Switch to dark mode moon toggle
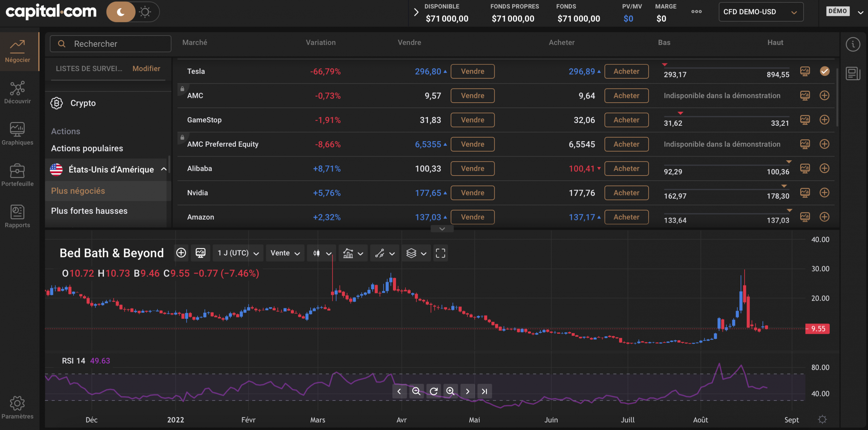This screenshot has width=868, height=430. [x=121, y=12]
